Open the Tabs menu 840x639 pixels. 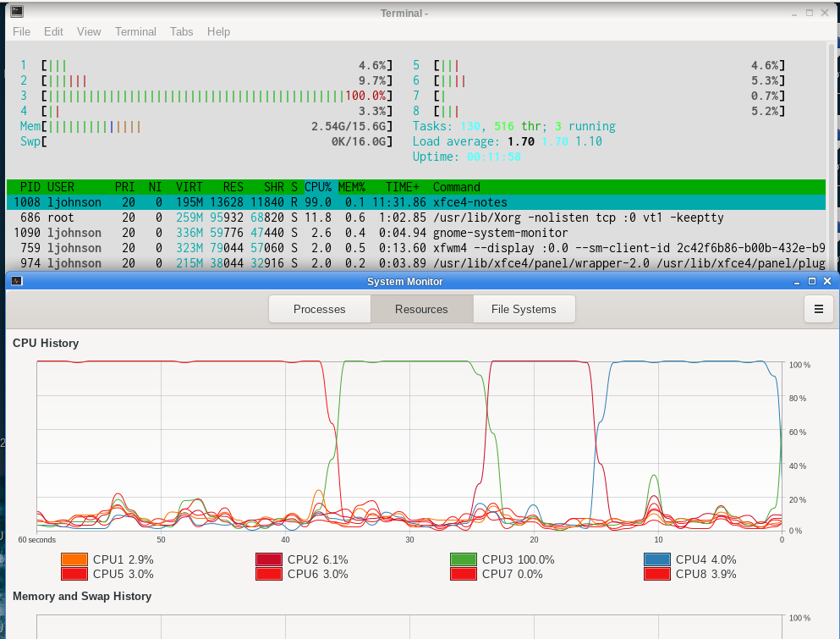181,31
